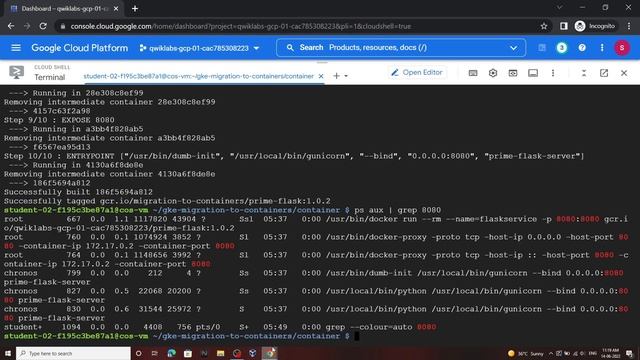Close the student-02 cos-vm terminal tab

click(x=321, y=76)
